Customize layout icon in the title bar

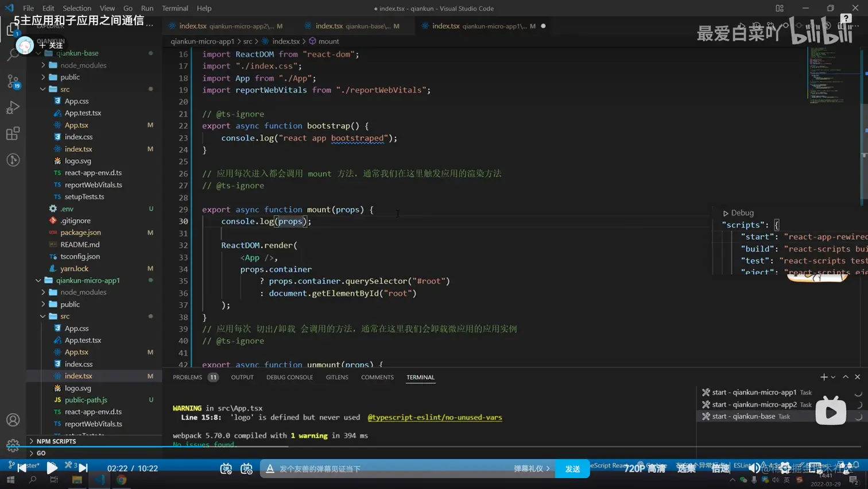pyautogui.click(x=780, y=8)
